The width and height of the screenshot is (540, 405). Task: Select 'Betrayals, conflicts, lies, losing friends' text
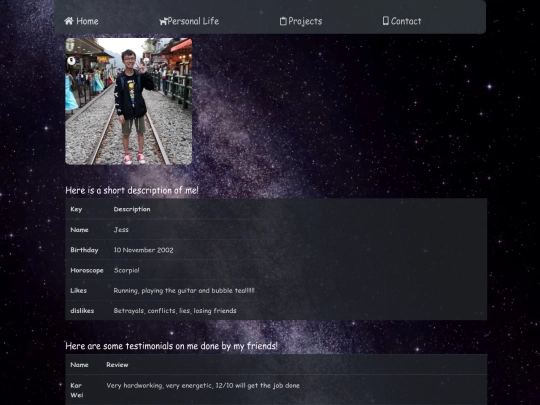175,311
